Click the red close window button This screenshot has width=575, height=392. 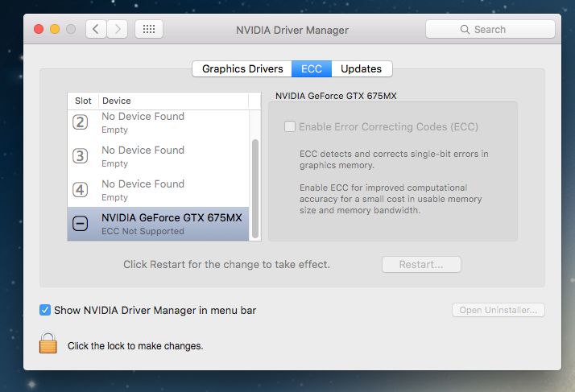pos(39,29)
